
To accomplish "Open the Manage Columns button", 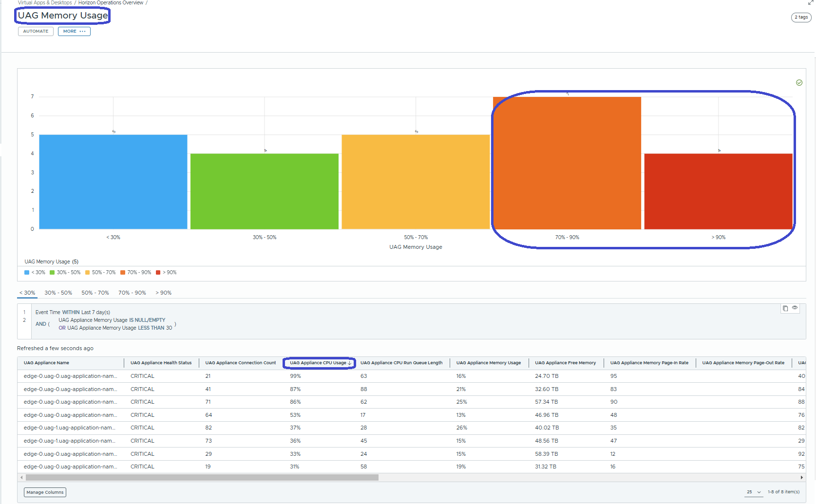I will [x=45, y=492].
